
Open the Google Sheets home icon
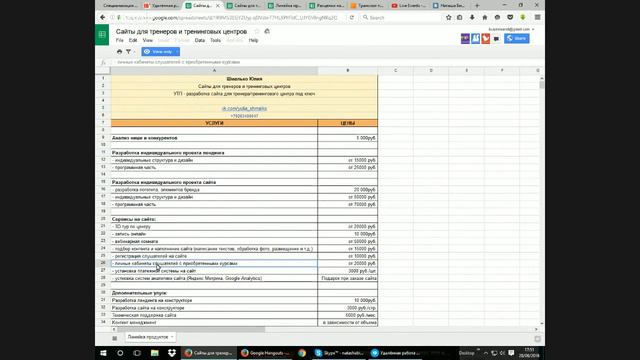(x=102, y=35)
